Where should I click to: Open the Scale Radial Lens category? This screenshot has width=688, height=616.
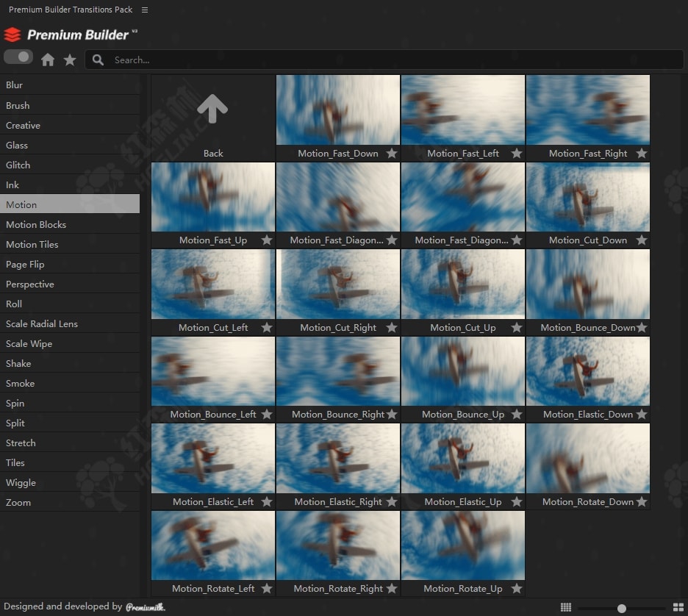[70, 323]
